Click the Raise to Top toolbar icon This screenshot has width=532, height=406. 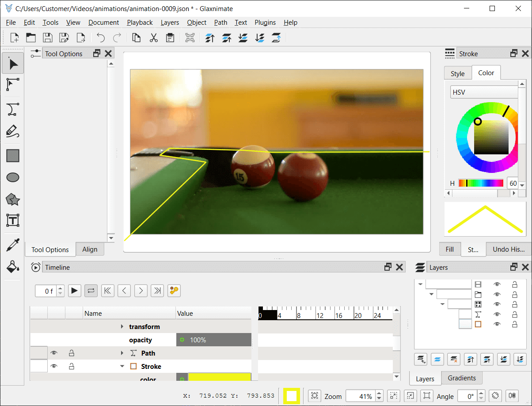point(209,38)
